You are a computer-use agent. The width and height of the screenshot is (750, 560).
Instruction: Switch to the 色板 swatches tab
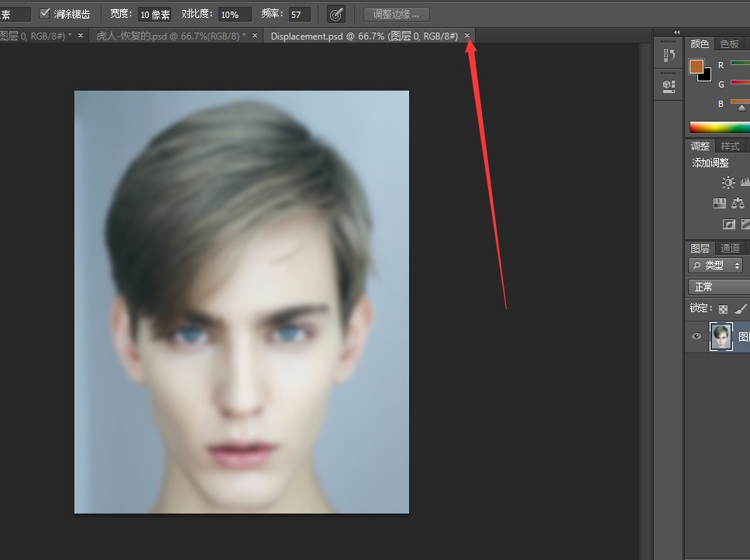point(729,44)
